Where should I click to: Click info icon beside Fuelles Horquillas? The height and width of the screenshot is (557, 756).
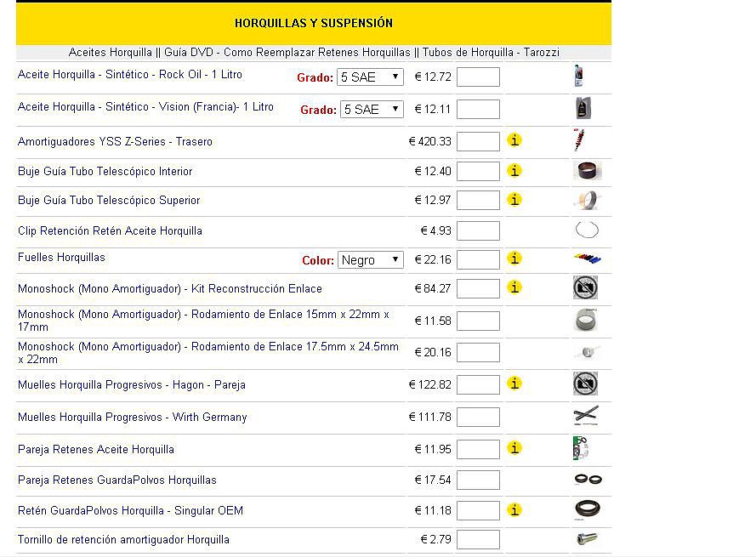(x=514, y=259)
